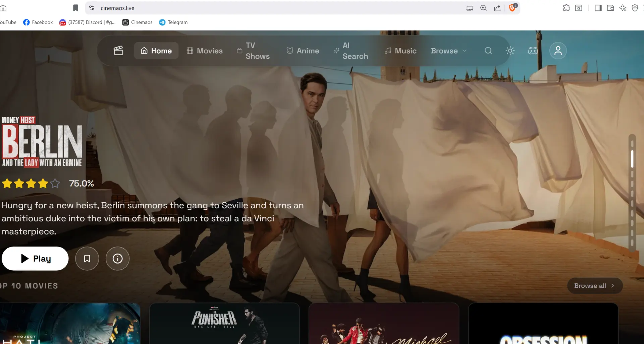Open the Michael movie thumbnail
The image size is (644, 344).
click(x=384, y=324)
